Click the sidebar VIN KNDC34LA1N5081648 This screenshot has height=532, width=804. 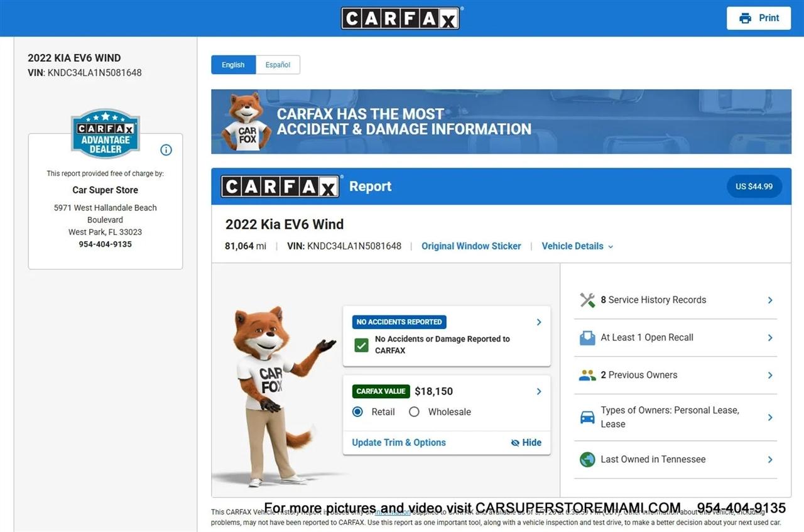pos(85,73)
